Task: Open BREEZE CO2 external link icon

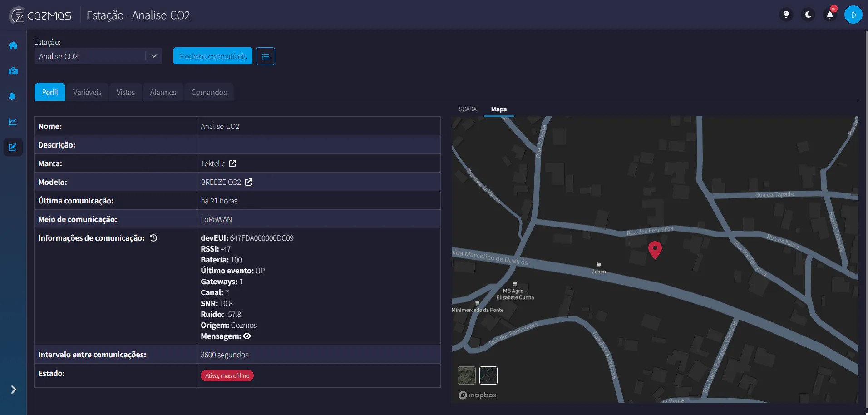Action: pos(248,182)
